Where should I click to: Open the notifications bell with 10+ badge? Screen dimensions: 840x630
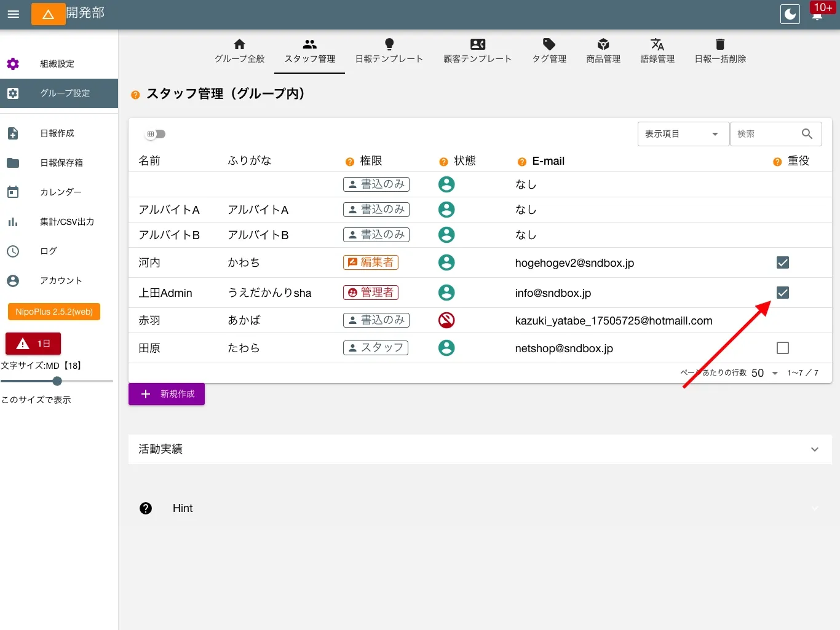tap(817, 14)
